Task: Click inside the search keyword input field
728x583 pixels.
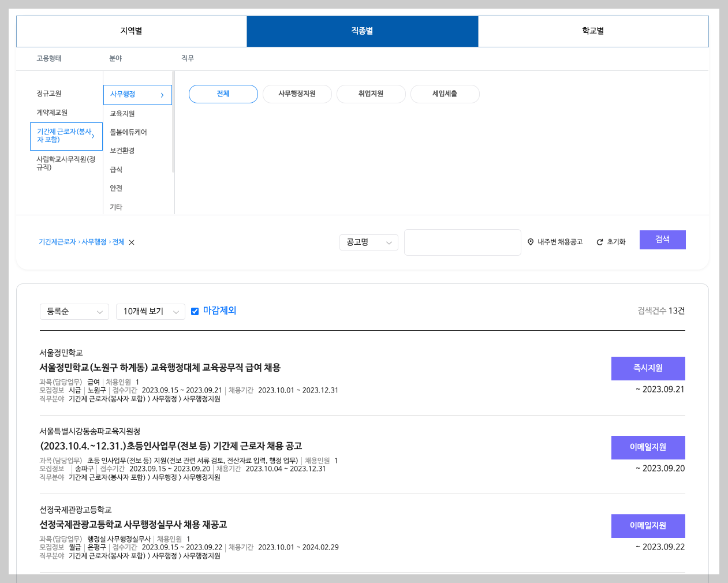Action: click(462, 242)
